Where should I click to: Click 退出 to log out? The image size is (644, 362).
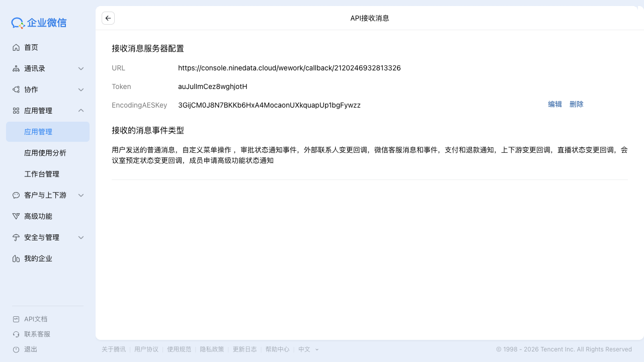(x=30, y=349)
